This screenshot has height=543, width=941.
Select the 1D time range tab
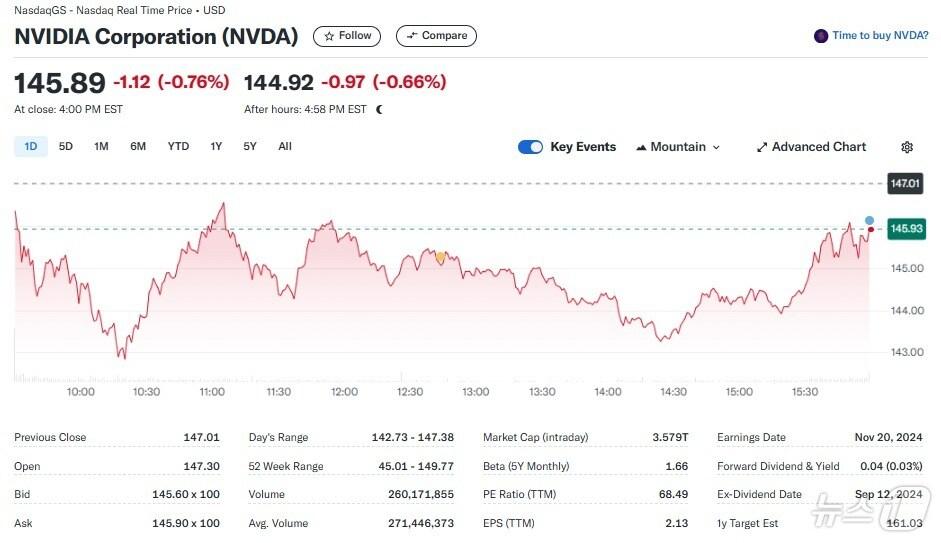coord(30,147)
